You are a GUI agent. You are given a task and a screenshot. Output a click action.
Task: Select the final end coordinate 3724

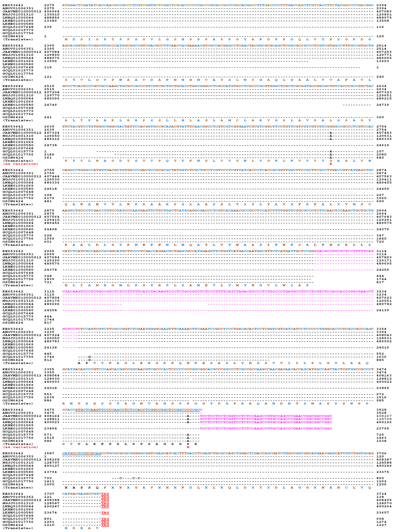coord(381,494)
